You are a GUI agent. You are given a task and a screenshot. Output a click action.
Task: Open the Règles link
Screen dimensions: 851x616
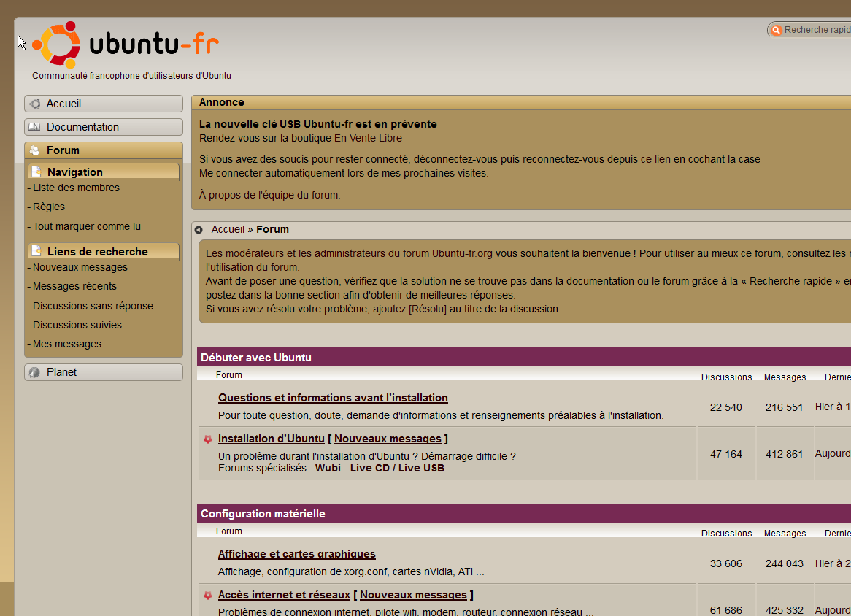pos(49,207)
